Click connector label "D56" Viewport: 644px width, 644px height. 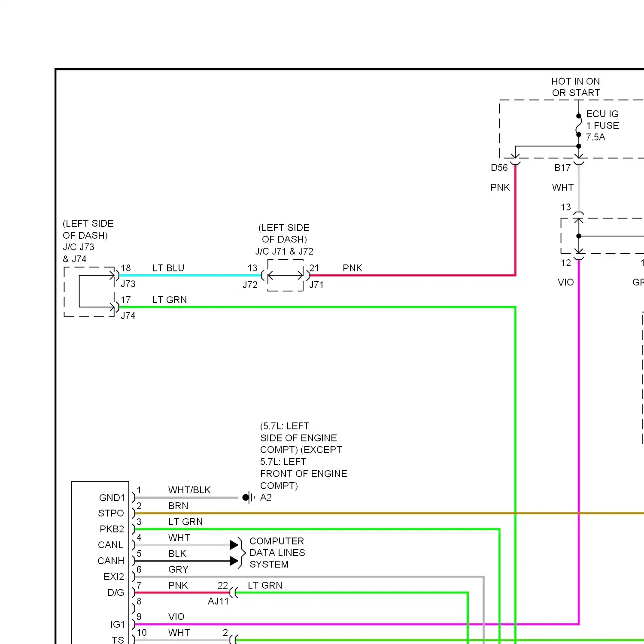click(x=499, y=168)
